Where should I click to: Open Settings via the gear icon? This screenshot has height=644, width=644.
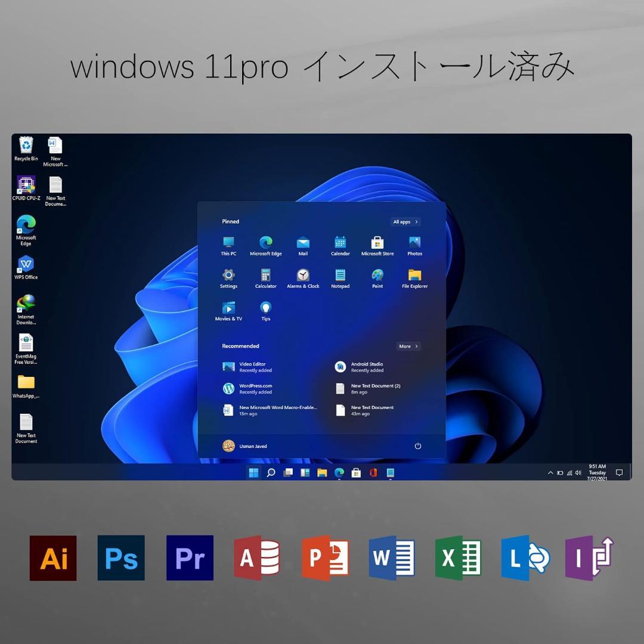coord(228,276)
